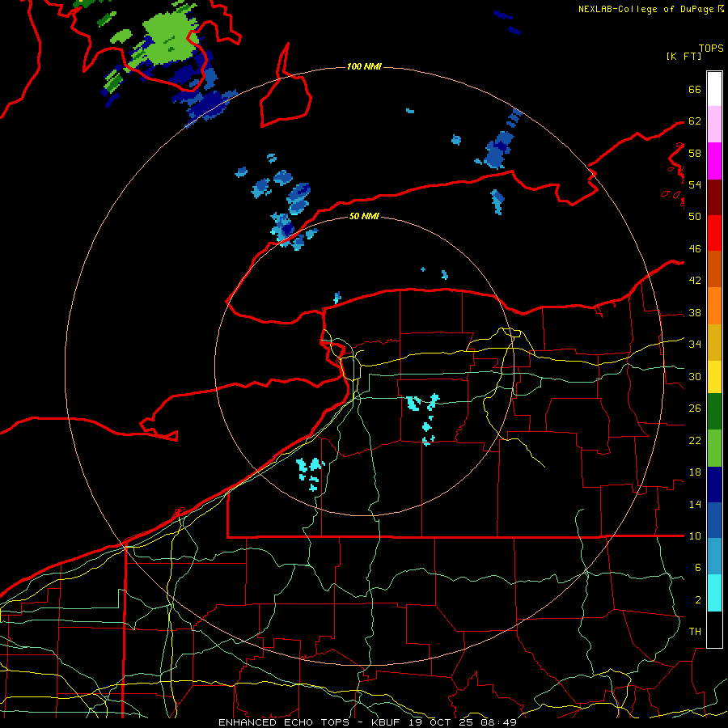
Task: Click the 50 NMI range ring label
Action: (364, 216)
